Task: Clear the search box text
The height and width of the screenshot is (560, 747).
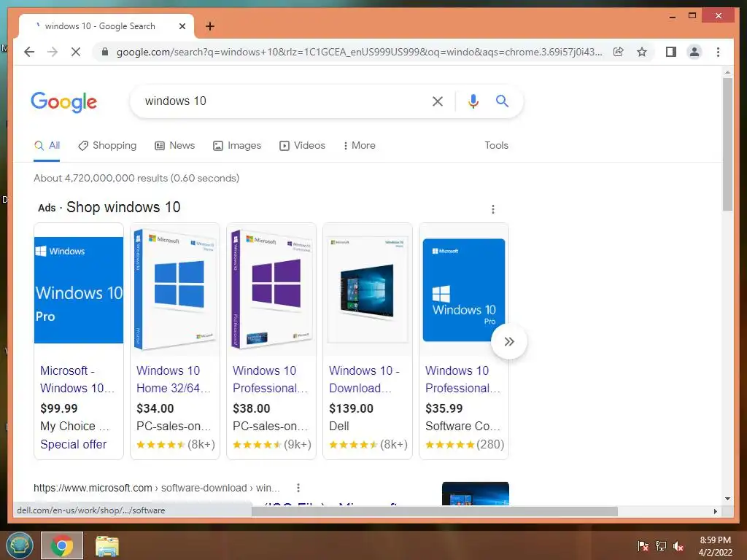Action: pyautogui.click(x=438, y=101)
